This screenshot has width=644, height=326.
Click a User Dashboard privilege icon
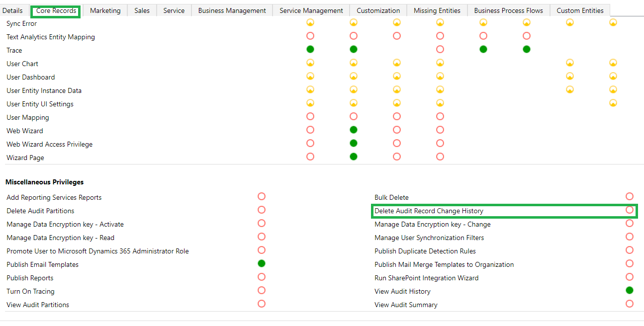click(x=310, y=76)
